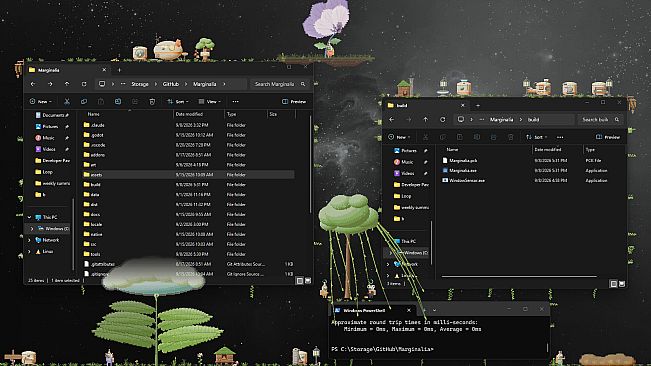Go up one level in the Marginalia window
Screen dimensions: 651x366
67,84
